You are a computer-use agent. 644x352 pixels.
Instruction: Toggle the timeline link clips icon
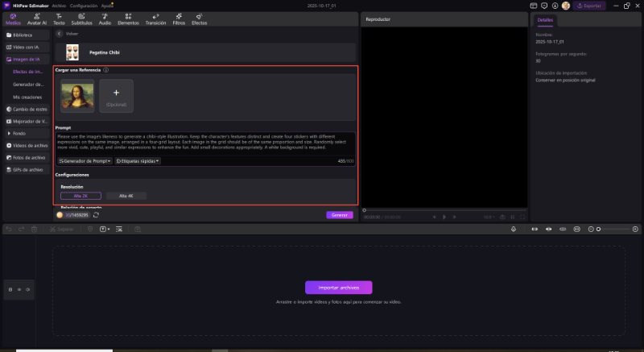point(534,230)
